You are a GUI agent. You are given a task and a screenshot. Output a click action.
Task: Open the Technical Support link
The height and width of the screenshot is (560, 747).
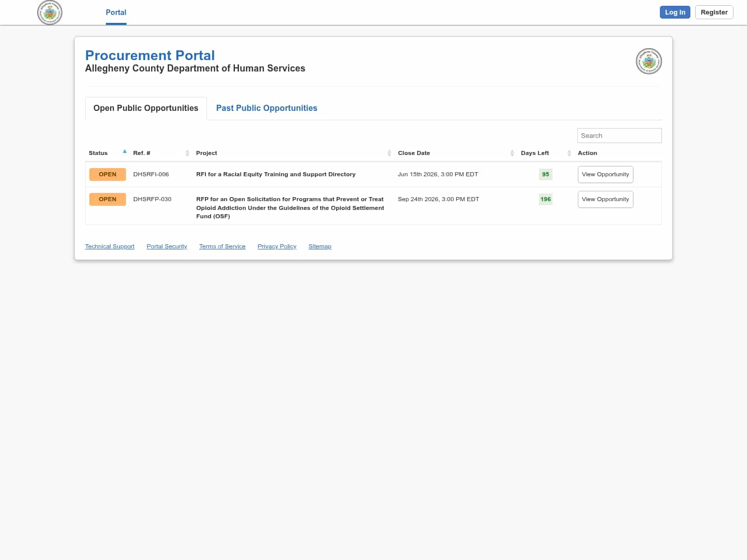pos(109,247)
